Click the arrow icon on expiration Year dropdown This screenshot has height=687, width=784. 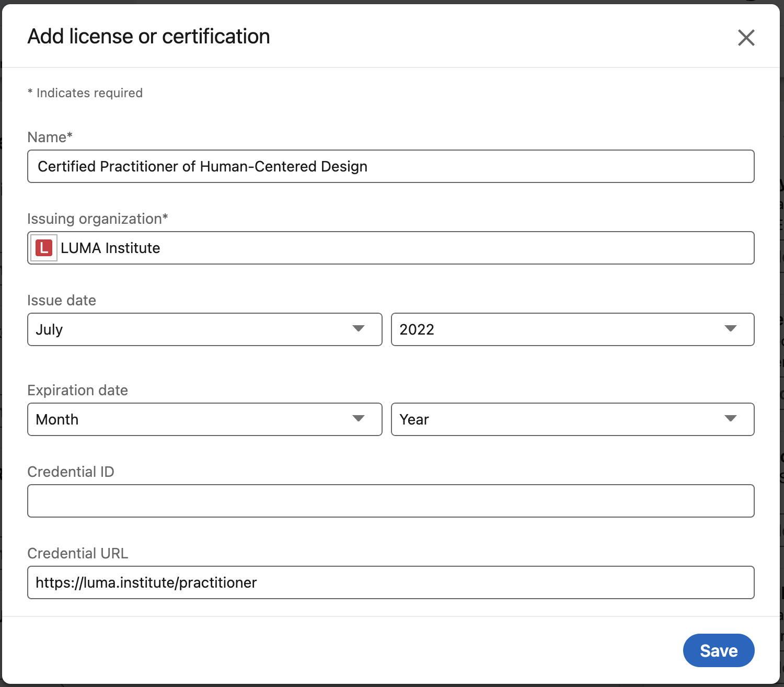click(x=730, y=419)
